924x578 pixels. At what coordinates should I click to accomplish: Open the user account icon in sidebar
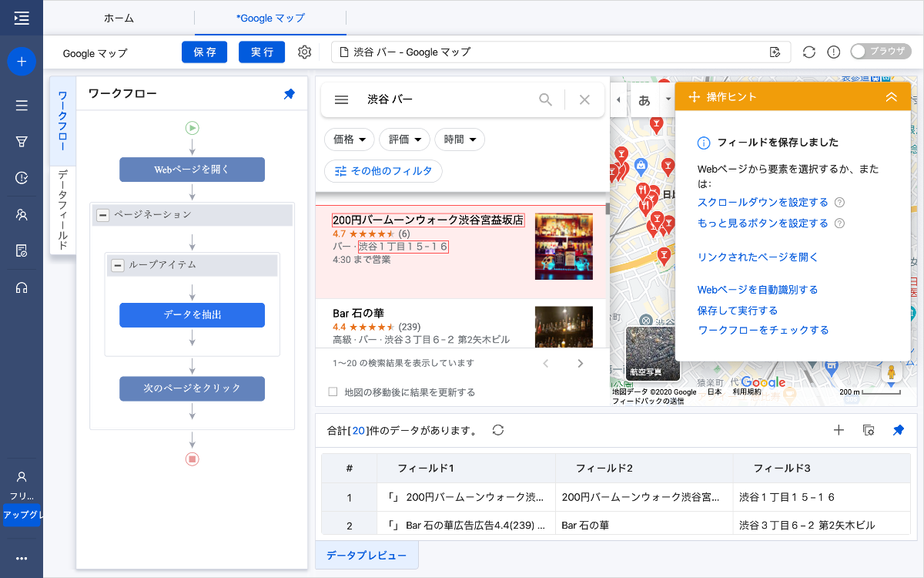(x=22, y=477)
